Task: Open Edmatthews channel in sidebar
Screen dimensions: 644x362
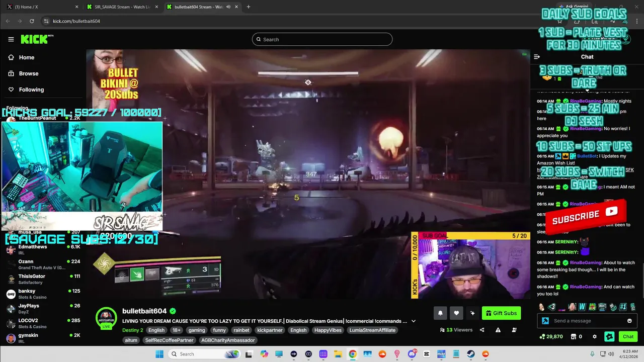Action: pyautogui.click(x=43, y=249)
